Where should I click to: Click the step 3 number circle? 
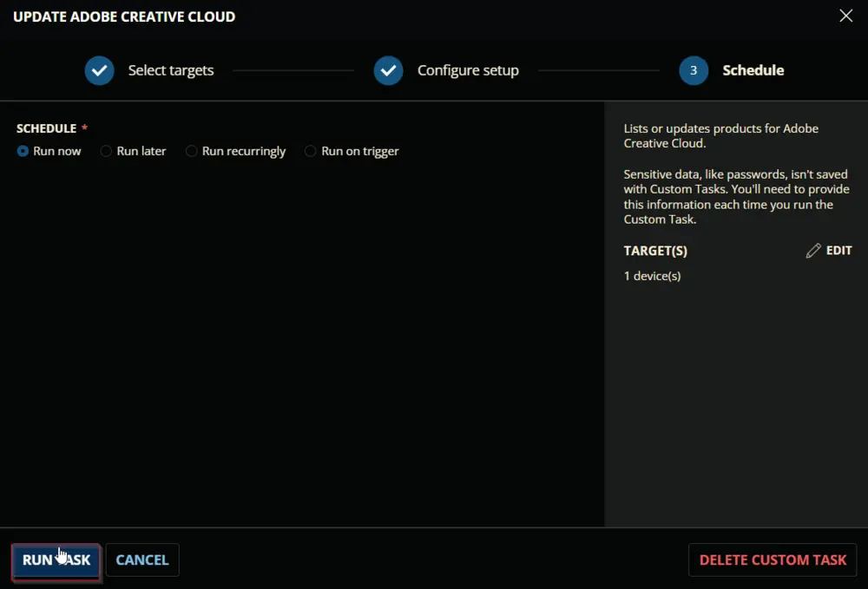coord(694,70)
